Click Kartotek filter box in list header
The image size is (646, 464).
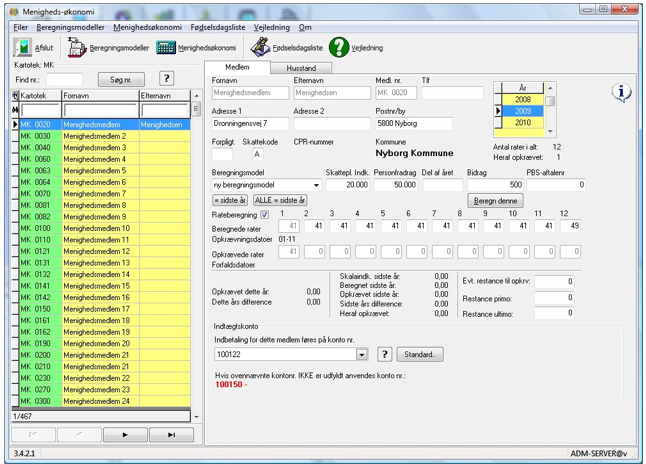click(40, 110)
